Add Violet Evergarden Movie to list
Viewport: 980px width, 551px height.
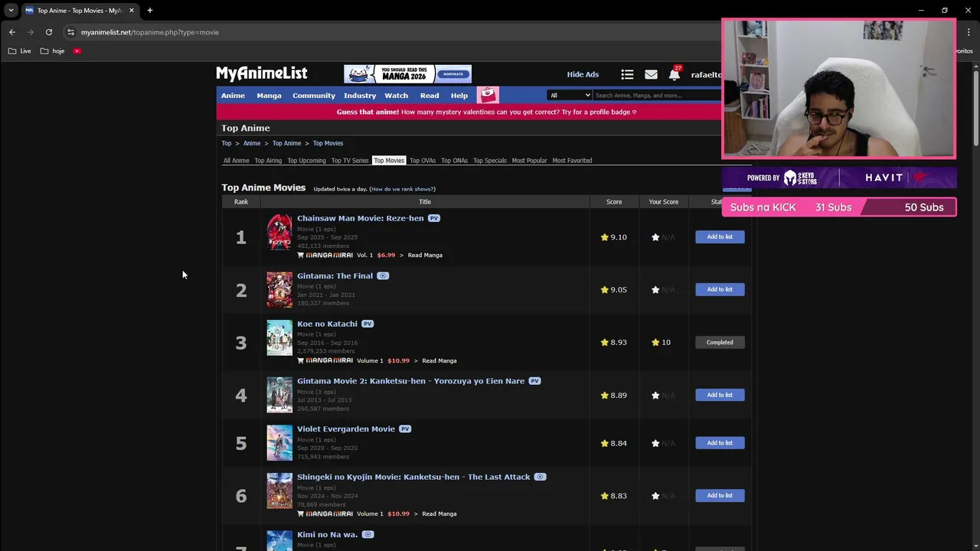coord(720,443)
